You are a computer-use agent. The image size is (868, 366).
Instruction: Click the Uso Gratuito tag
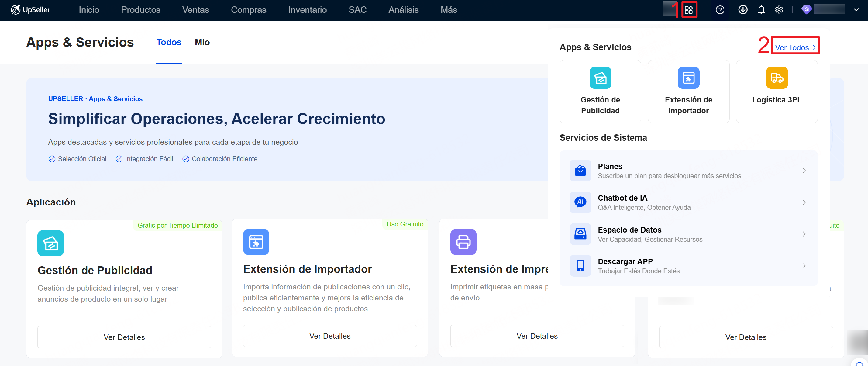click(405, 224)
